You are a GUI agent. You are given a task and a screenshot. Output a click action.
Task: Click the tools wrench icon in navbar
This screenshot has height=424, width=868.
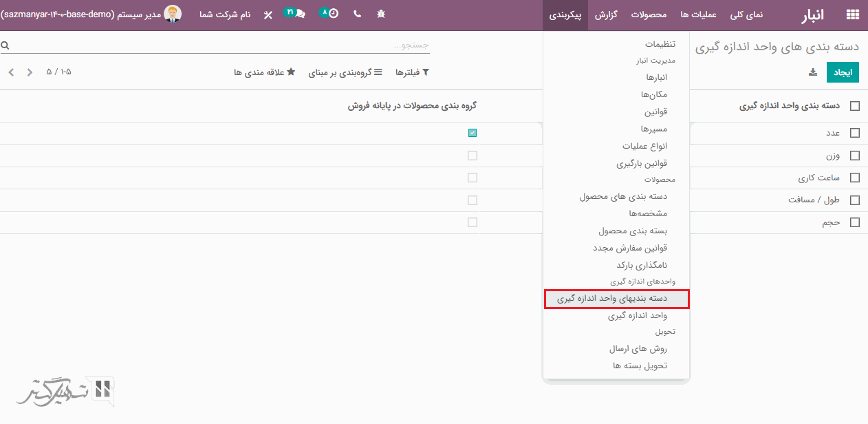pos(268,14)
